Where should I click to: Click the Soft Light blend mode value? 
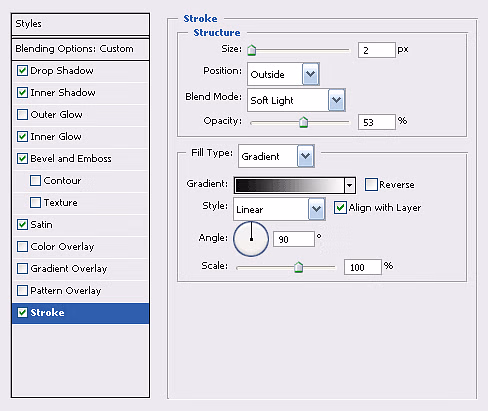pos(272,100)
